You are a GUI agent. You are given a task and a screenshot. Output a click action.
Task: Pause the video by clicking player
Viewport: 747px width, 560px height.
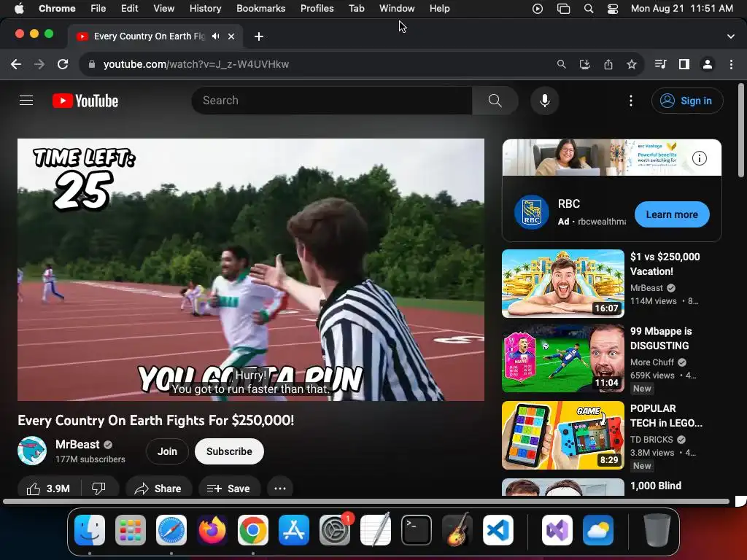251,270
